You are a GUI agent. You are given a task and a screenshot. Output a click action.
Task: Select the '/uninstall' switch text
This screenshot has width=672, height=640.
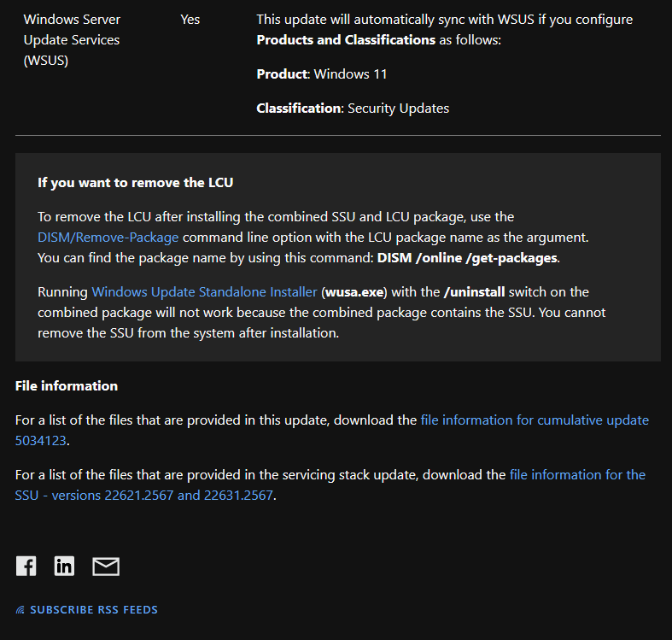475,291
